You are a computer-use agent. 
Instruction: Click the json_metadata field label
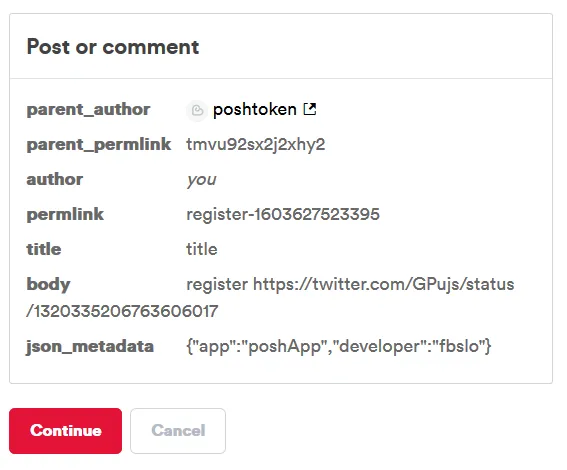(90, 346)
